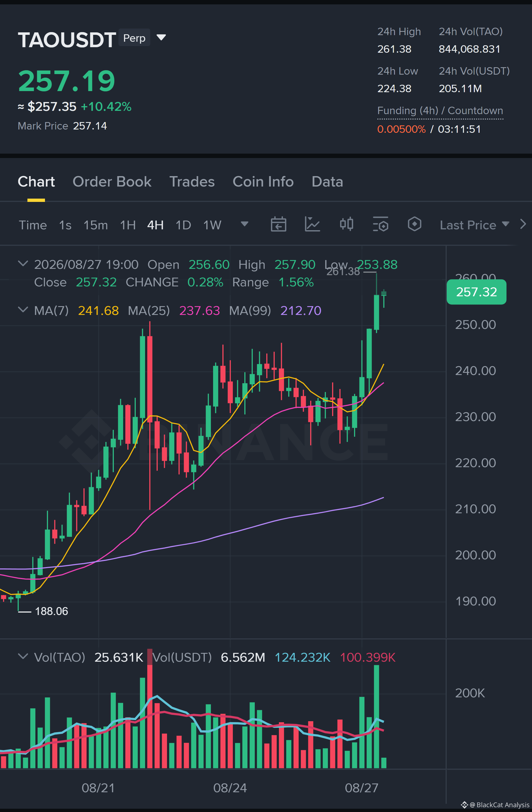Collapse the MA indicator legend
The height and width of the screenshot is (812, 532).
(23, 309)
